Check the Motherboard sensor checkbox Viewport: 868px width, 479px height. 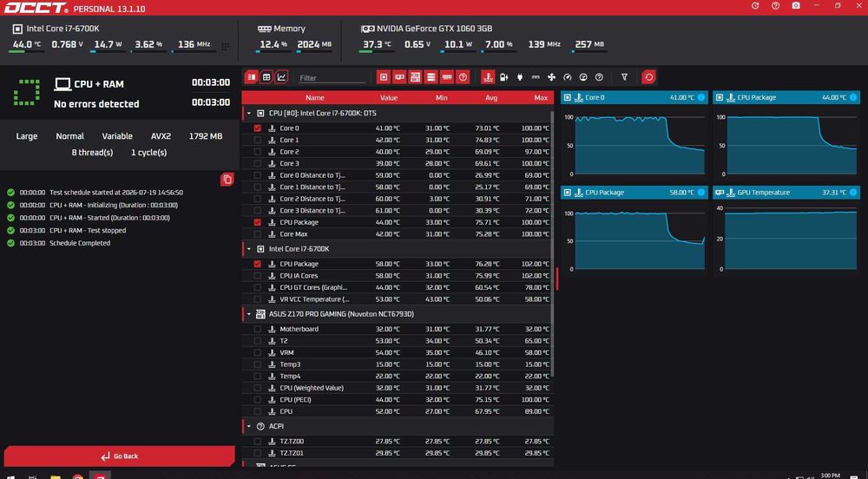coord(258,329)
